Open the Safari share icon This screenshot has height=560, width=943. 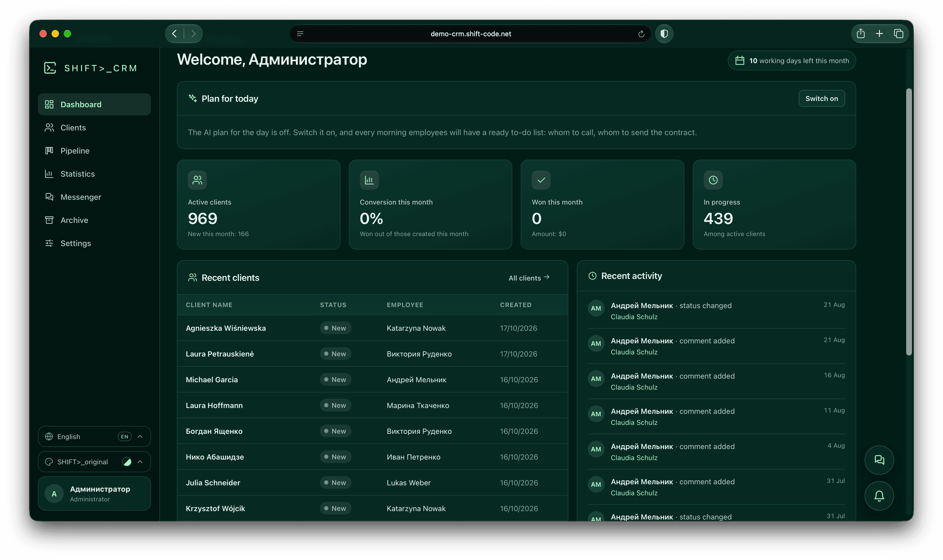pyautogui.click(x=860, y=34)
